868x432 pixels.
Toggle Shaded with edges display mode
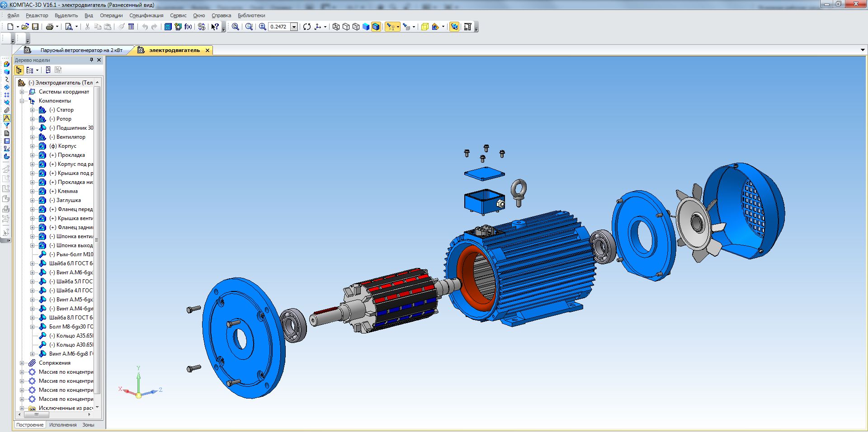click(x=376, y=27)
